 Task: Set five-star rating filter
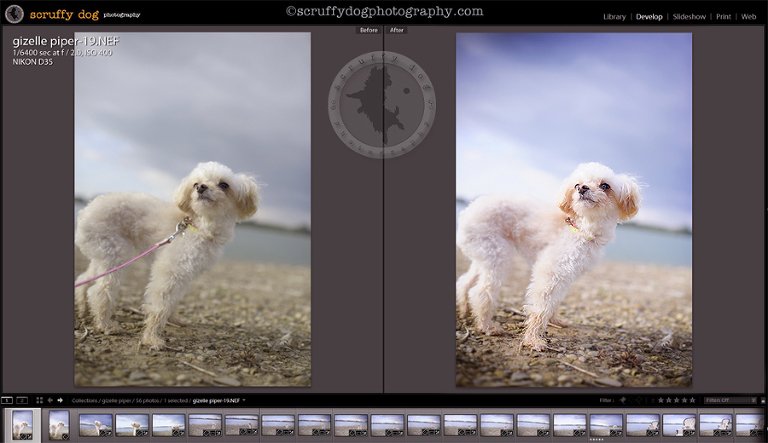coord(692,400)
